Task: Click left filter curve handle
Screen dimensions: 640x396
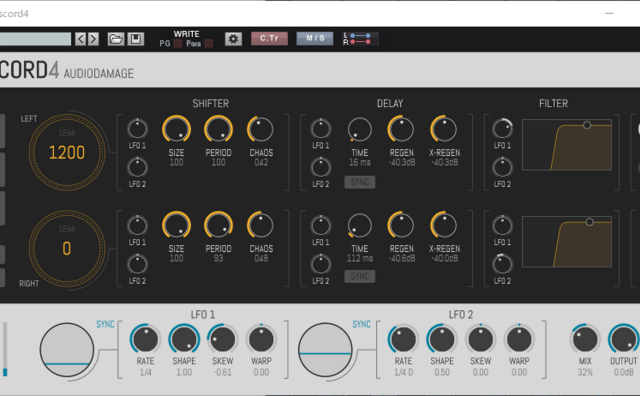Action: click(x=587, y=125)
